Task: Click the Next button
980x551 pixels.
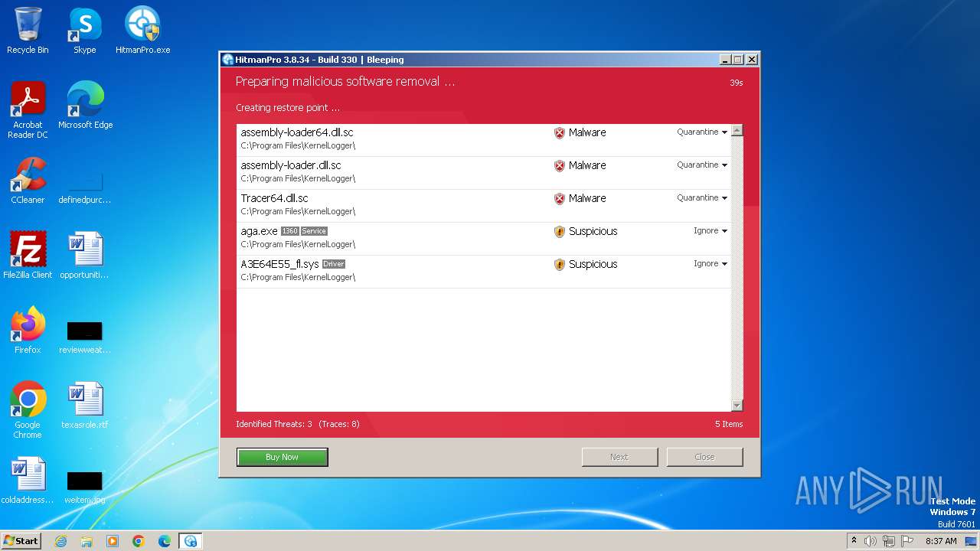Action: click(x=619, y=457)
